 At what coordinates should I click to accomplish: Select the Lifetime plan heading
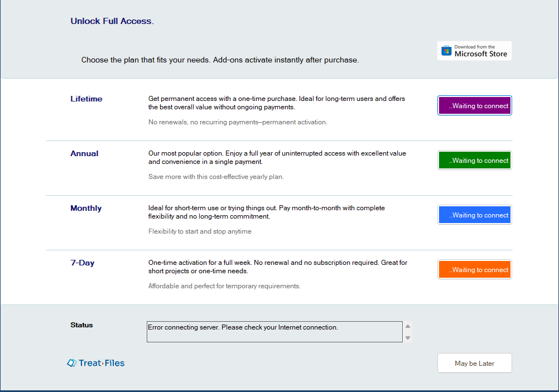[x=86, y=99]
